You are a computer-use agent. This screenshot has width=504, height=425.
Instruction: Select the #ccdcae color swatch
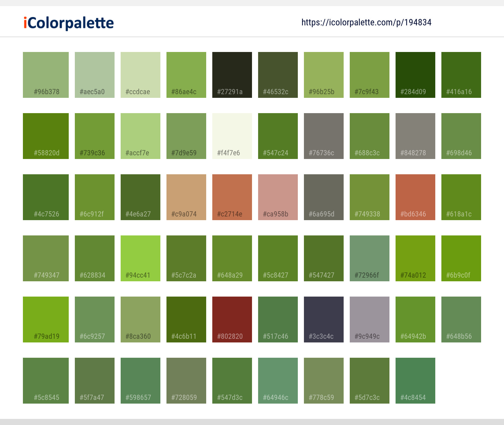(141, 75)
